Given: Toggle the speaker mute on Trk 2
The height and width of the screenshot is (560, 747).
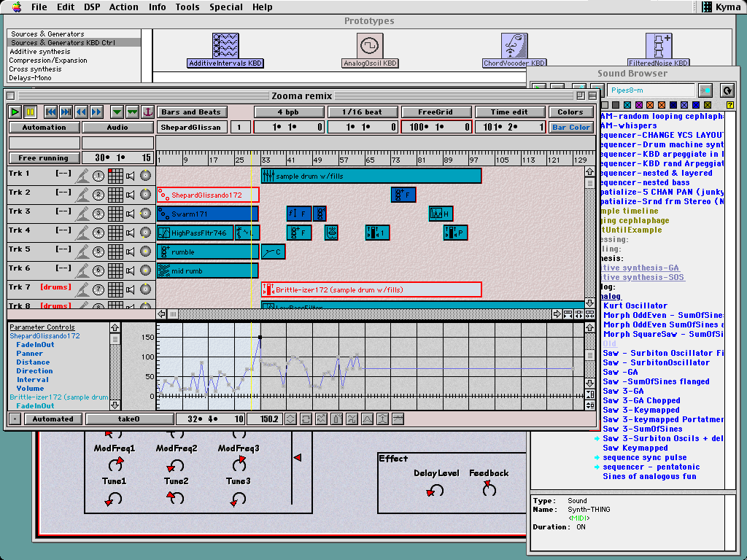Looking at the screenshot, I should [130, 195].
